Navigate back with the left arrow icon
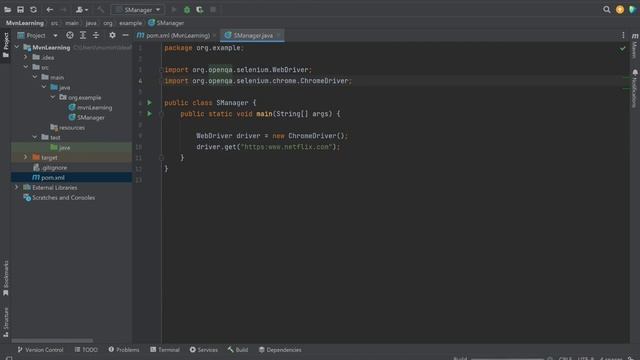Viewport: 640px width, 360px height. click(x=49, y=9)
